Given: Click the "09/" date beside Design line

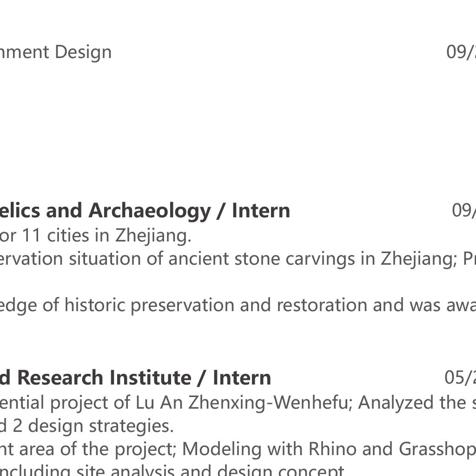Looking at the screenshot, I should (461, 52).
